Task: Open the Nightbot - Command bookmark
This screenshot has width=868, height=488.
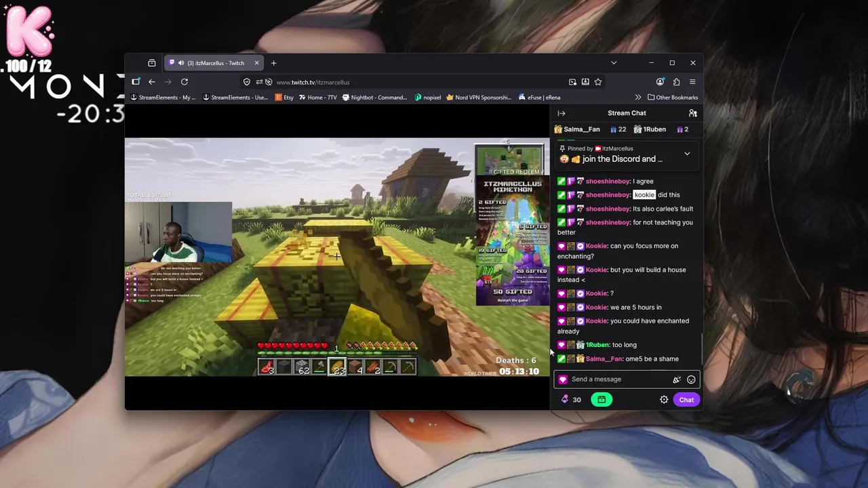Action: point(374,98)
